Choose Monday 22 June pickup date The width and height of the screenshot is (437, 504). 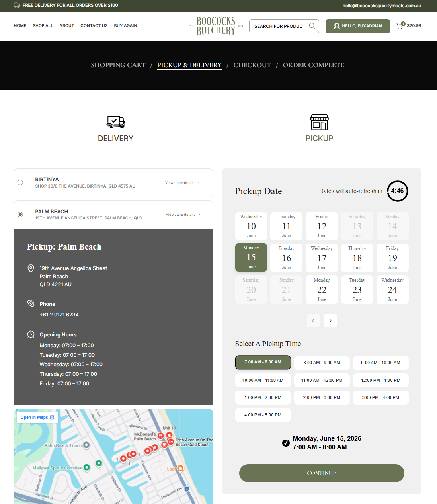pyautogui.click(x=322, y=290)
